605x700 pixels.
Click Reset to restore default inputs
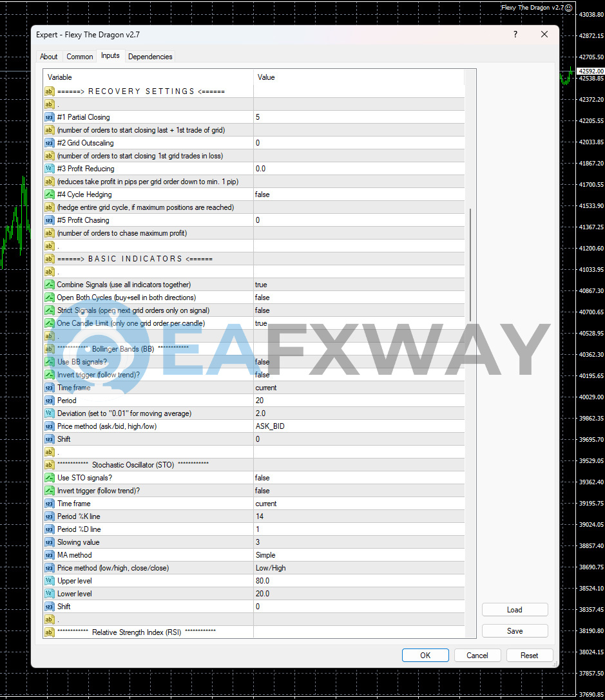[529, 656]
